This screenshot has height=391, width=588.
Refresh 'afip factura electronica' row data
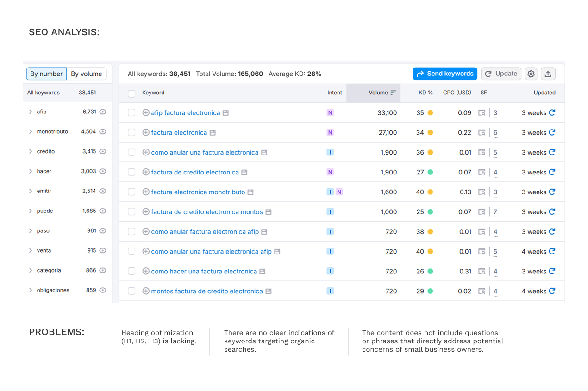click(552, 112)
